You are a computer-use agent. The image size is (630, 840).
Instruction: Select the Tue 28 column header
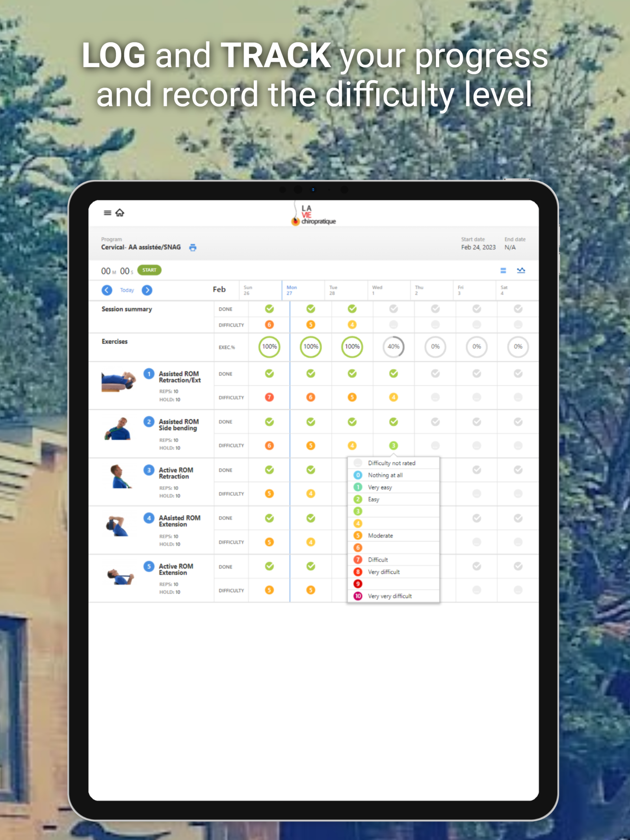pos(346,291)
